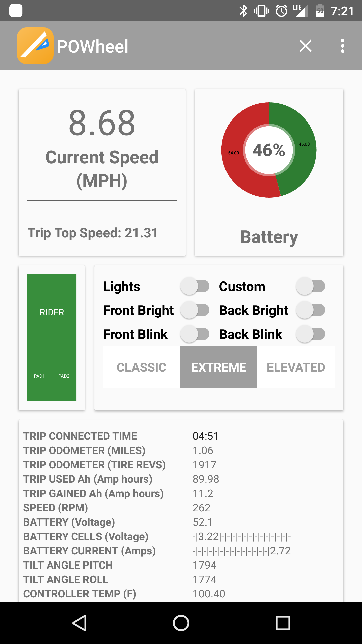Open the three-dot overflow menu

pyautogui.click(x=342, y=46)
